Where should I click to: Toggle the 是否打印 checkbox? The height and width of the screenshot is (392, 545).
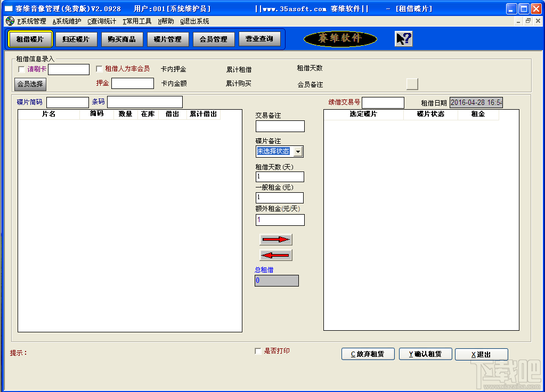[258, 351]
